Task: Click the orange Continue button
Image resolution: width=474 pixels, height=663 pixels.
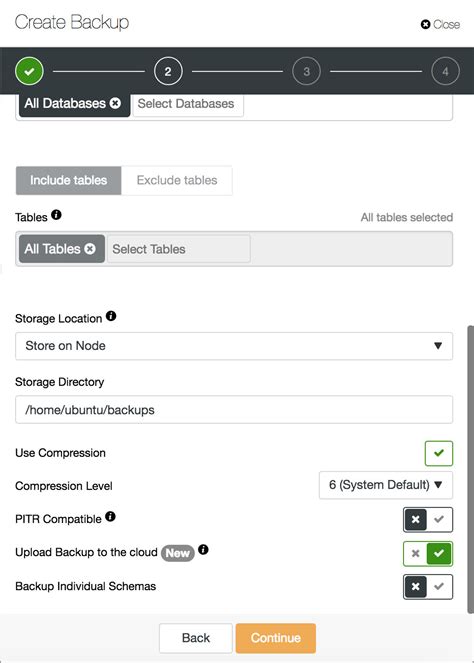Action: tap(276, 638)
